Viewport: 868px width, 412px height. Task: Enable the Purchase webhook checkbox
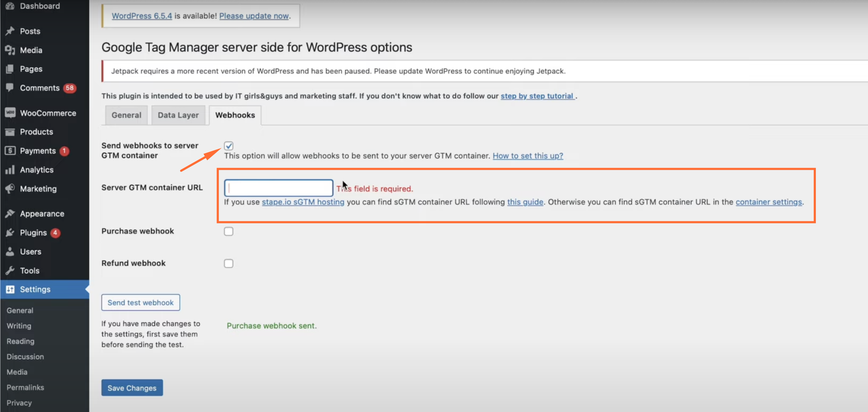(x=229, y=232)
